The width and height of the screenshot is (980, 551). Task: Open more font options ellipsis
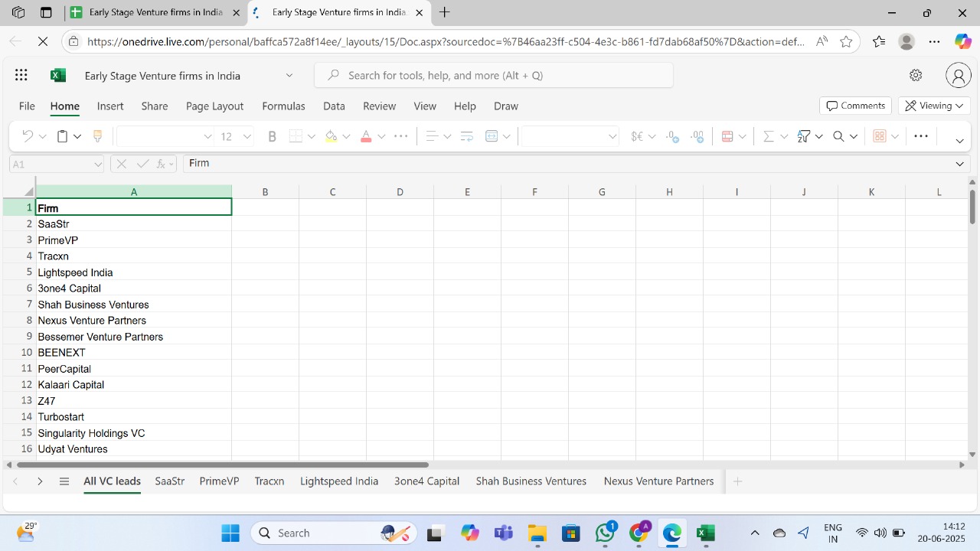[400, 136]
